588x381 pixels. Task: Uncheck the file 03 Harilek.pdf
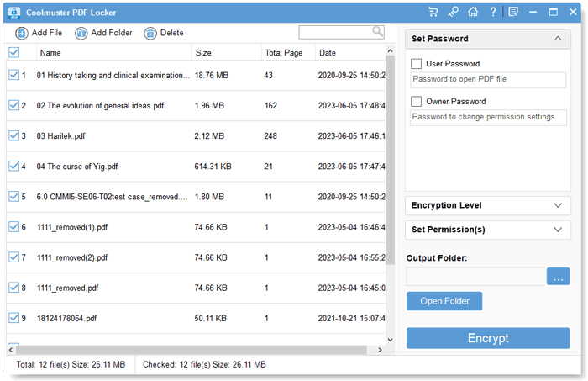[13, 135]
